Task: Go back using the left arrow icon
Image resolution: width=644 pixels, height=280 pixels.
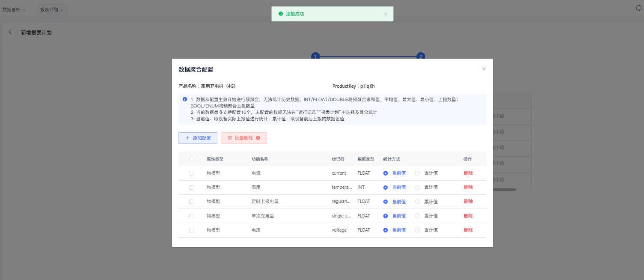Action: 10,32
